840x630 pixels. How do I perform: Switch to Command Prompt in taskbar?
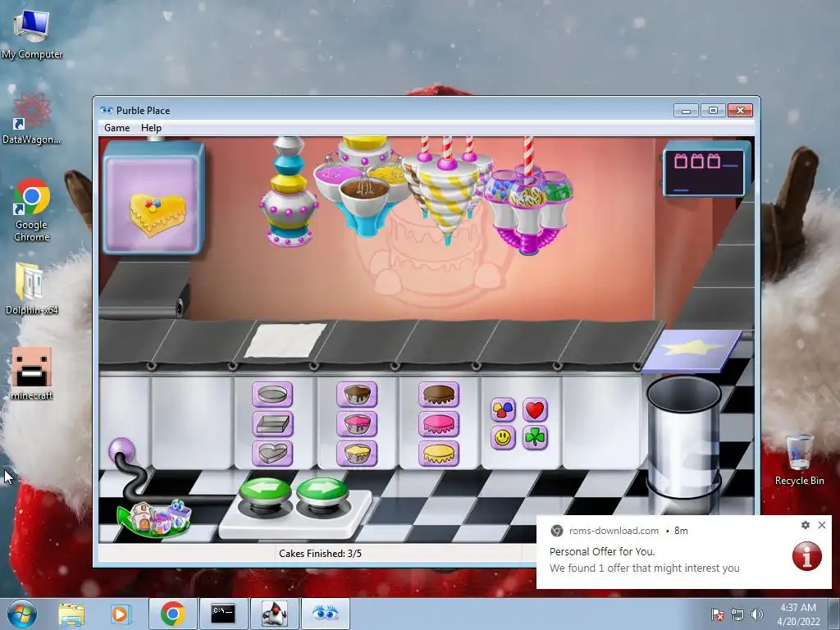pos(223,614)
